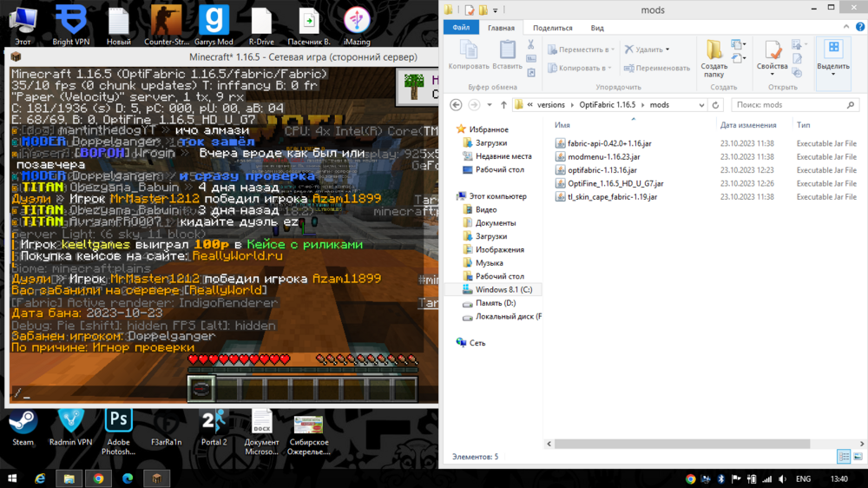This screenshot has height=488, width=868.
Task: Open Microsoft Edge from the taskbar
Action: pyautogui.click(x=128, y=478)
